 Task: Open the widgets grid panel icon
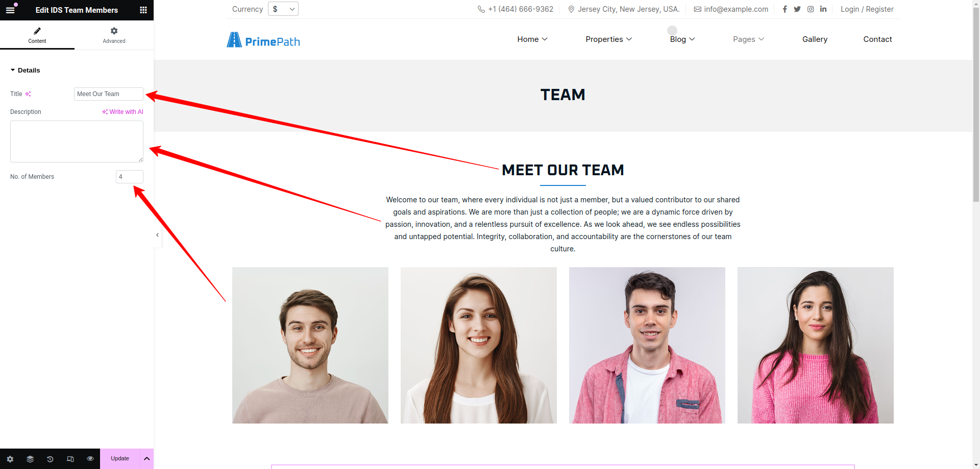(x=143, y=10)
